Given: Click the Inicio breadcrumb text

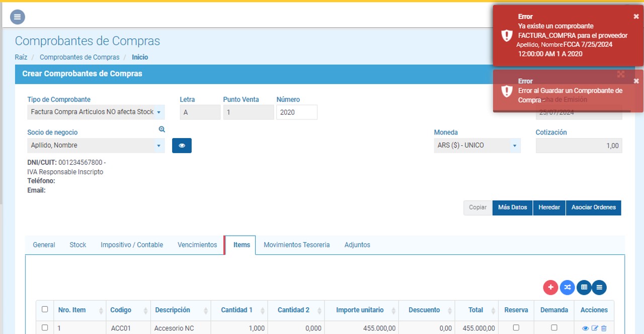Looking at the screenshot, I should point(140,57).
